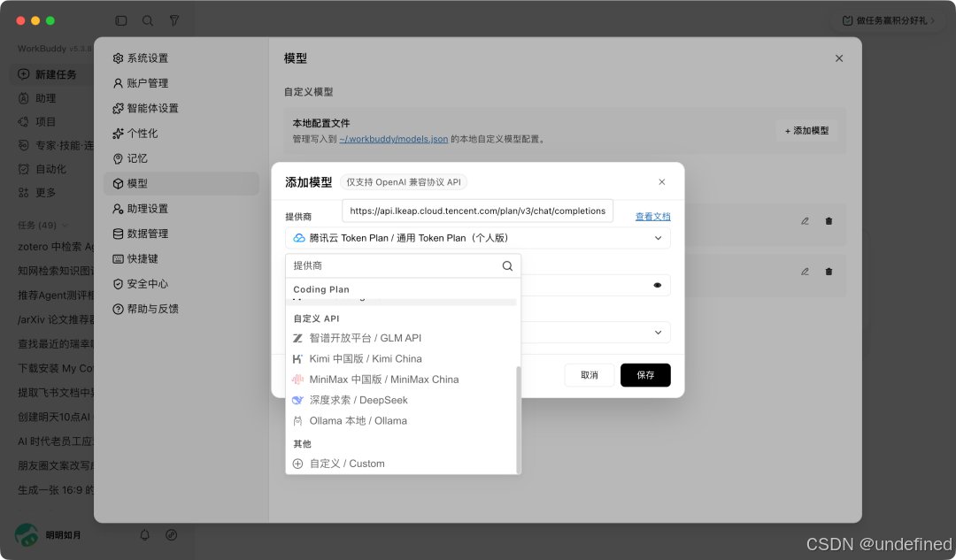Click the yellow macOS minimize button

pos(35,20)
